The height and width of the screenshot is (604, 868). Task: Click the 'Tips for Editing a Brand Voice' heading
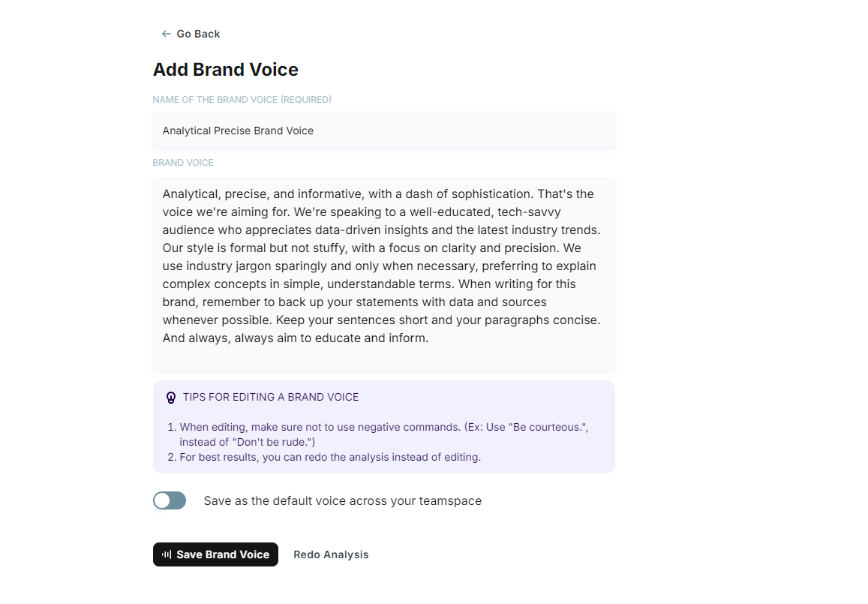[x=271, y=397]
